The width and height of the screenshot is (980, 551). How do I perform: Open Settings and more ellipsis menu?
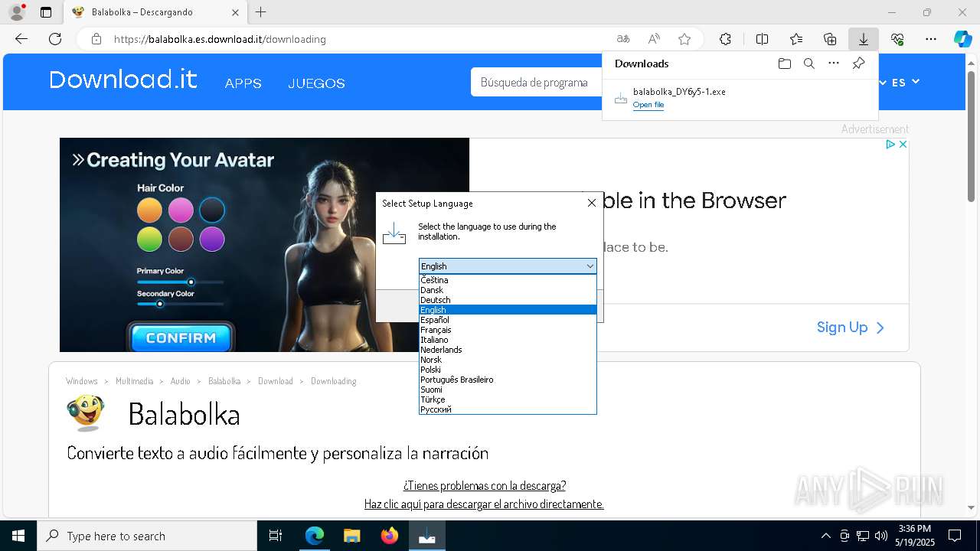(931, 39)
